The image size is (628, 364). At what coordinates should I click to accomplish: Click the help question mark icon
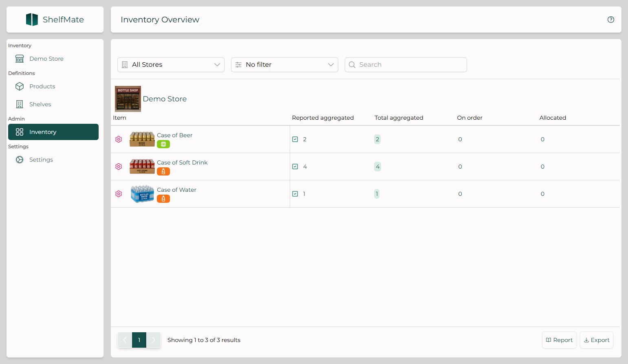pos(610,20)
